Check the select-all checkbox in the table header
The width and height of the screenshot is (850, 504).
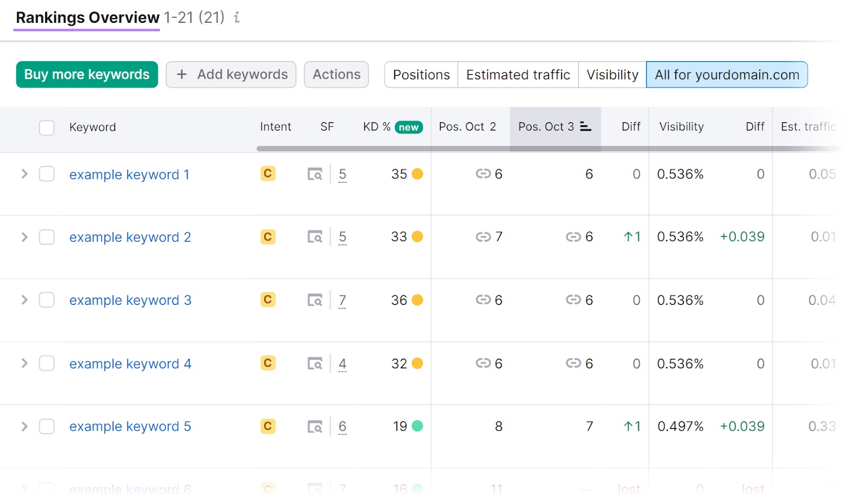point(47,127)
